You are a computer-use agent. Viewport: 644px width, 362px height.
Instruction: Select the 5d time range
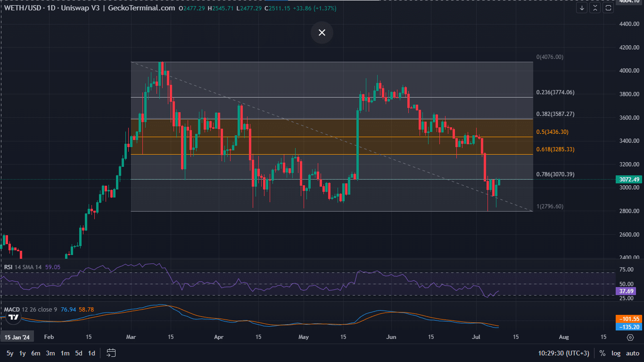tap(79, 353)
